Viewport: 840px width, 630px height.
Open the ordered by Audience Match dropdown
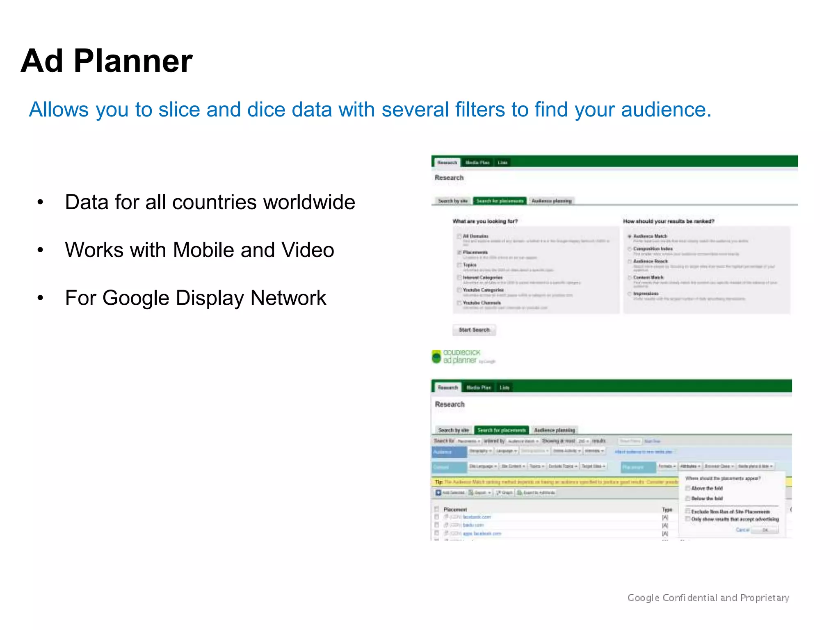pos(523,441)
